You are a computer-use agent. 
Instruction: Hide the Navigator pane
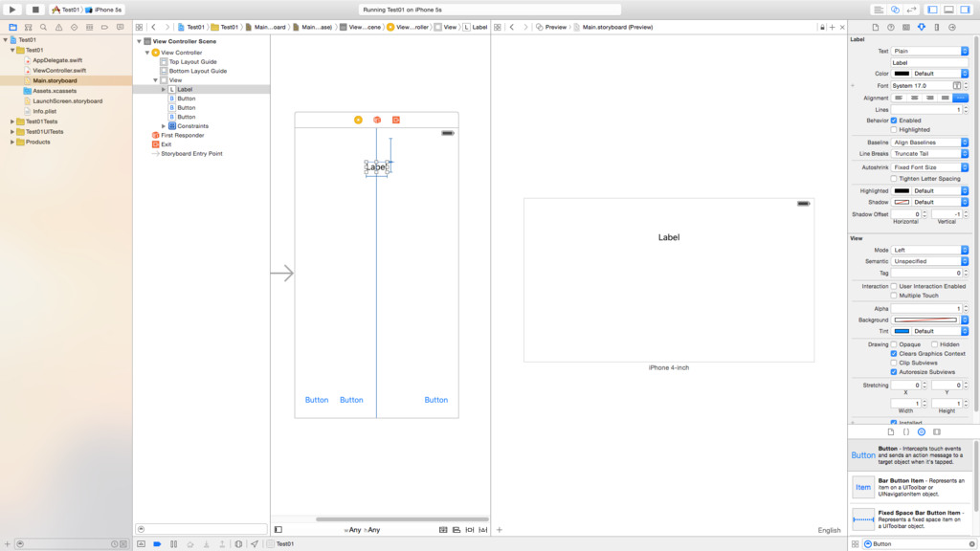(932, 10)
